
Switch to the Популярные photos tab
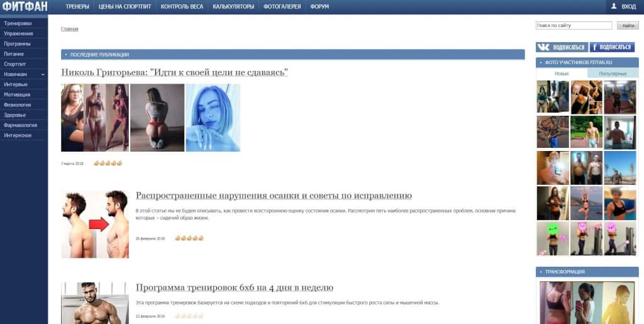point(612,74)
